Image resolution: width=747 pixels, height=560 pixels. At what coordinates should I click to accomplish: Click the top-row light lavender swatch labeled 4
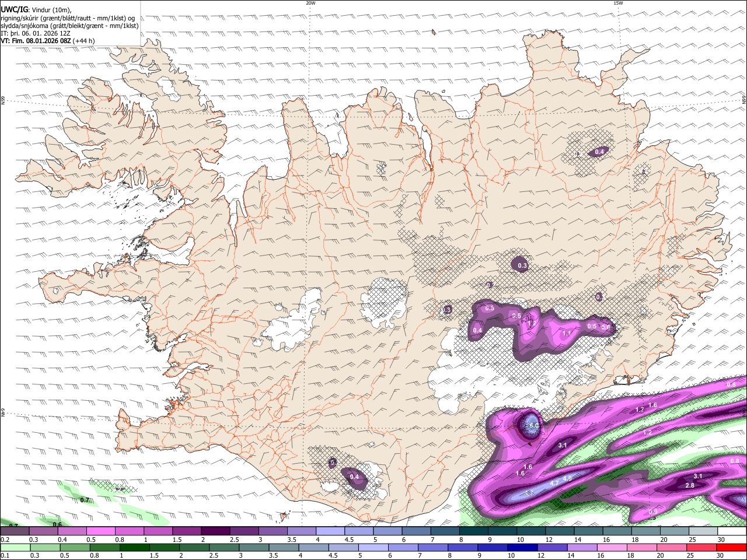pyautogui.click(x=329, y=531)
